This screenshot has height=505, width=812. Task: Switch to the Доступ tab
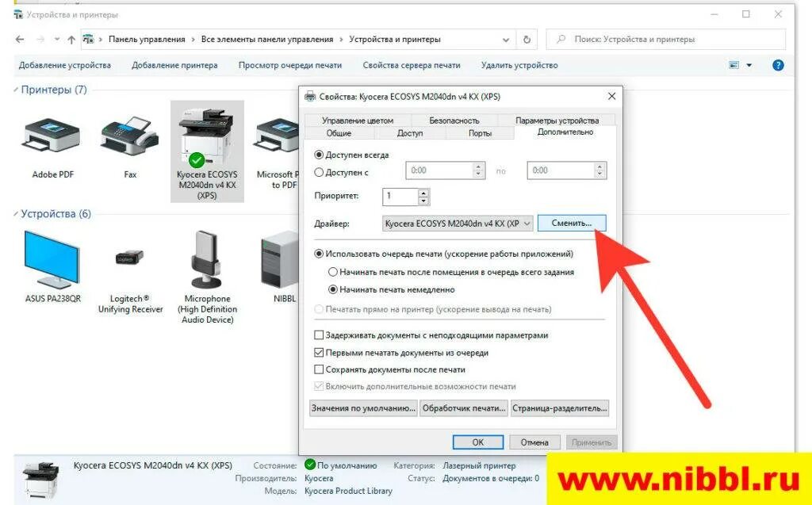pyautogui.click(x=410, y=133)
